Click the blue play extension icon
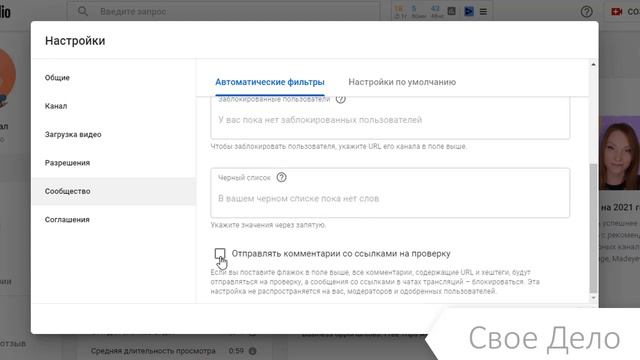The height and width of the screenshot is (360, 640). click(x=469, y=11)
